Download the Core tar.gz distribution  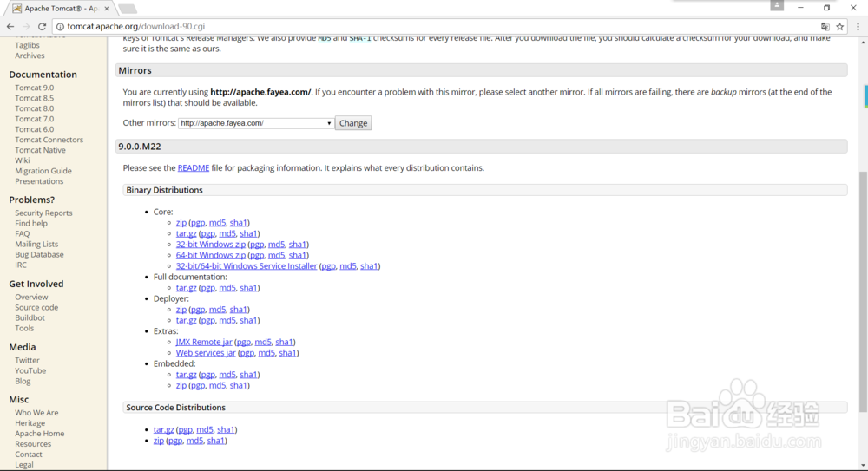click(x=186, y=233)
